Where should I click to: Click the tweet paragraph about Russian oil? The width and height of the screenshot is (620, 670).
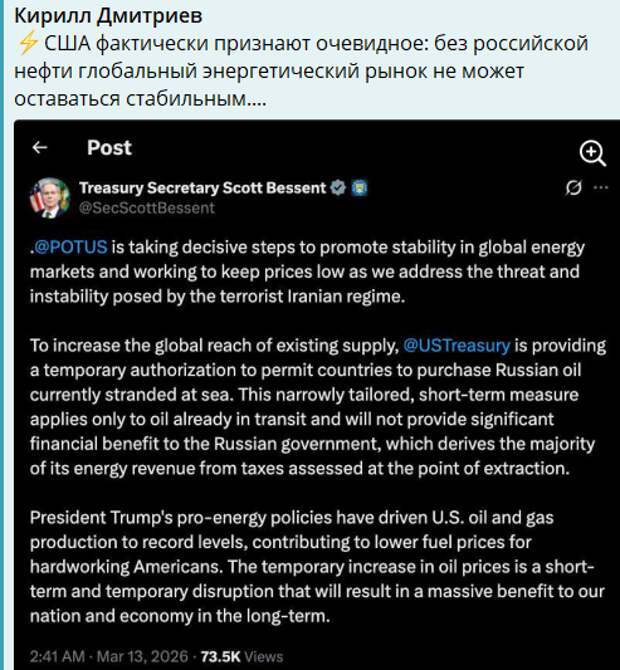[315, 404]
